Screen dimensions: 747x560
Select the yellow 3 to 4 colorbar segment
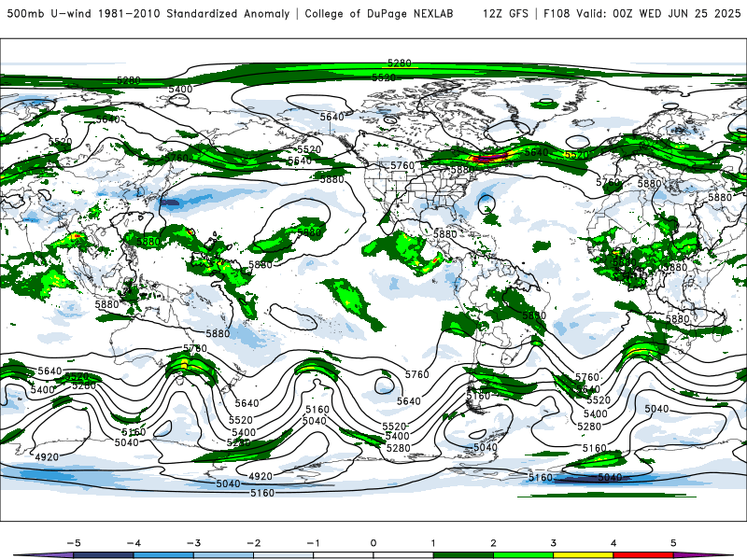click(584, 555)
